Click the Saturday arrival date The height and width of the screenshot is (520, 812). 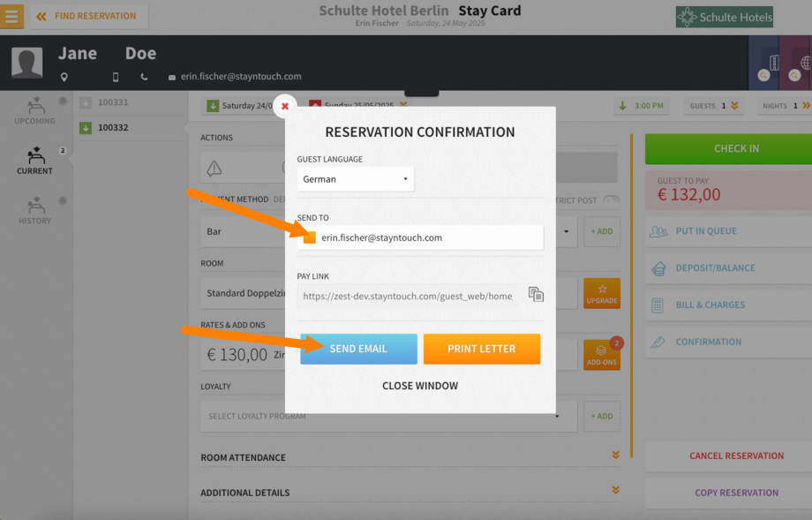tap(241, 106)
